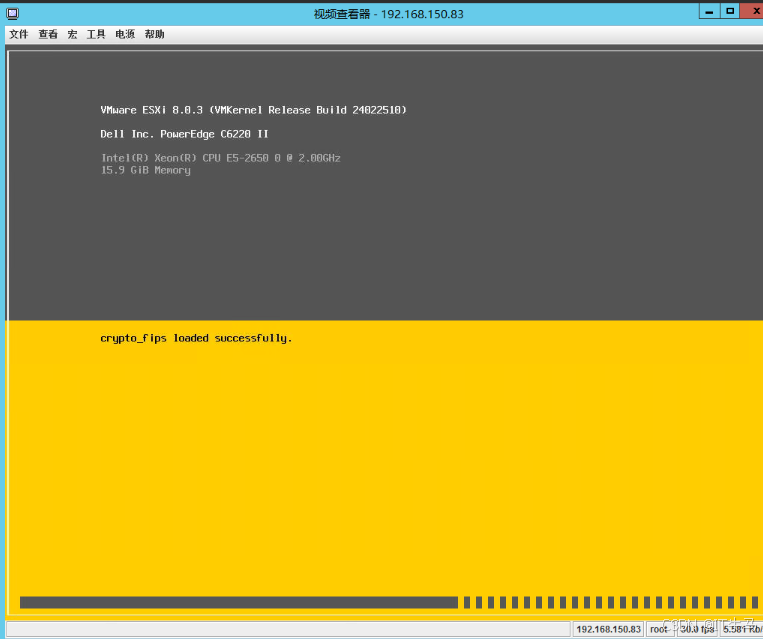This screenshot has width=763, height=639.
Task: Click the Dell Inc. PowerEdge C6220 II line
Action: click(184, 134)
